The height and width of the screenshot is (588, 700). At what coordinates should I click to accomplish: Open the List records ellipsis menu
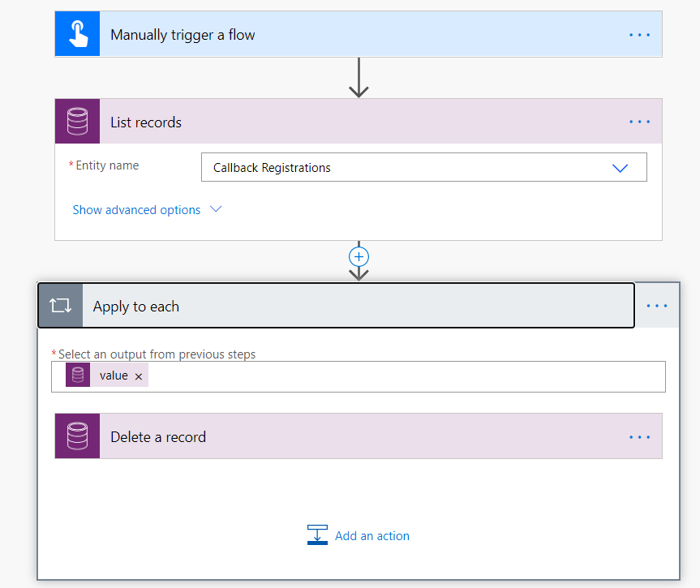[639, 122]
